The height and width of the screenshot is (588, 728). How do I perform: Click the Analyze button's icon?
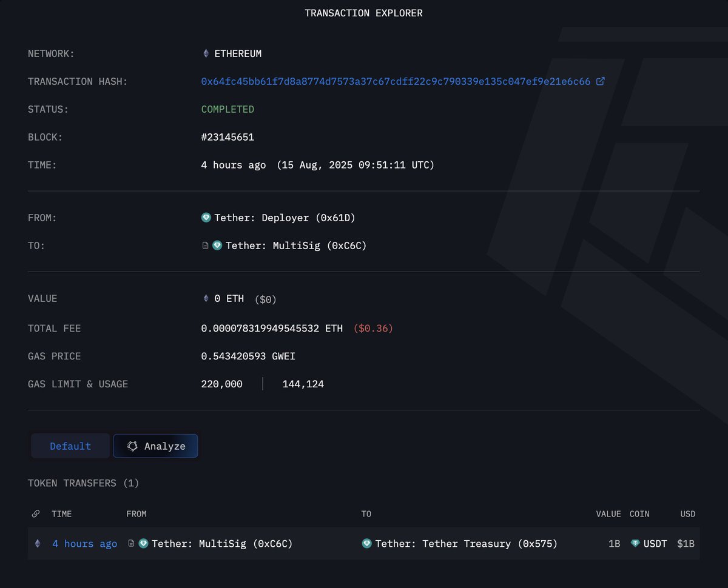(132, 446)
